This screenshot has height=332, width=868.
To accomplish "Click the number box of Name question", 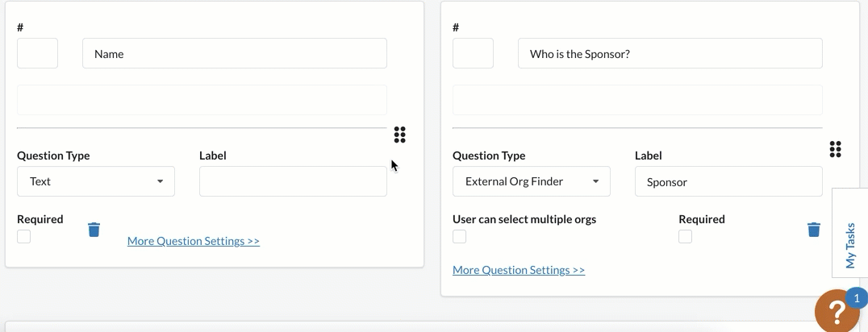I will point(38,54).
